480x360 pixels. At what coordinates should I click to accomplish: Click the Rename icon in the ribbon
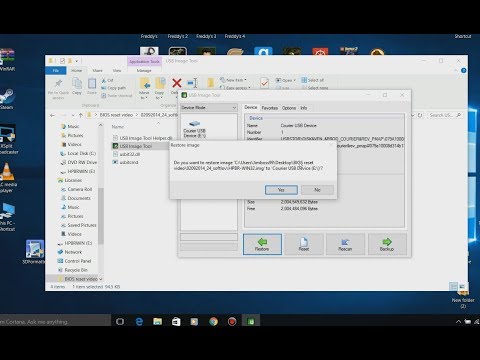(192, 83)
